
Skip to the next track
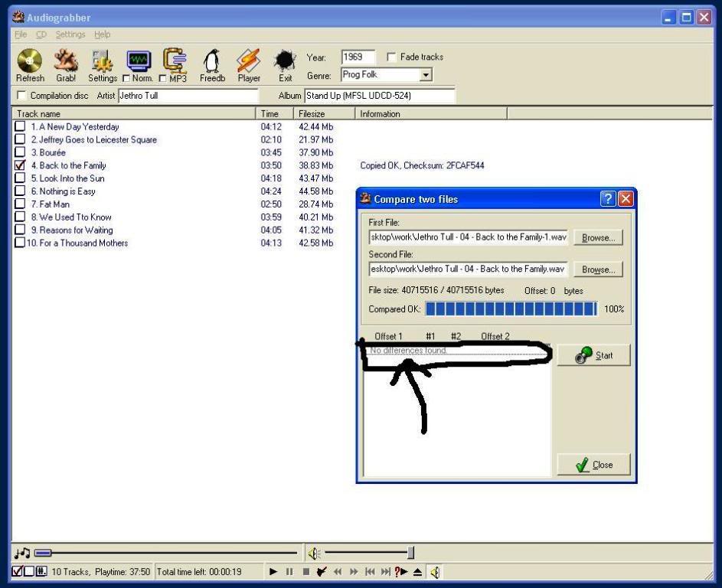point(385,571)
